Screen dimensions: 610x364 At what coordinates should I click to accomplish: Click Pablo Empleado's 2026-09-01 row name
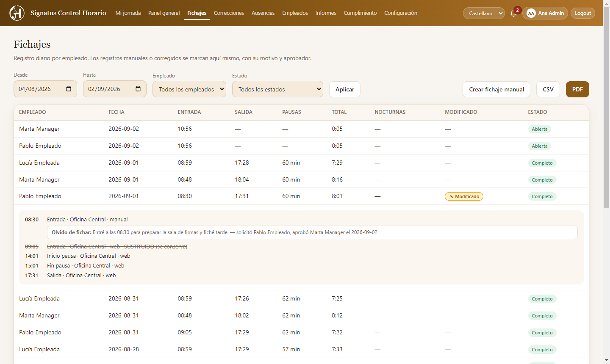point(40,196)
